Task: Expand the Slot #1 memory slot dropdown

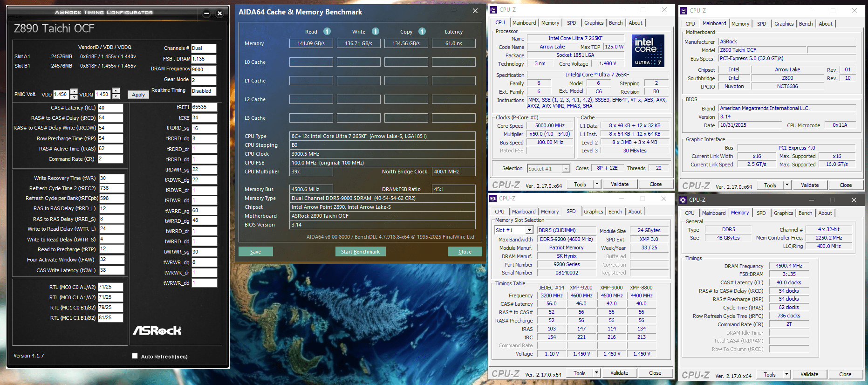Action: [529, 230]
